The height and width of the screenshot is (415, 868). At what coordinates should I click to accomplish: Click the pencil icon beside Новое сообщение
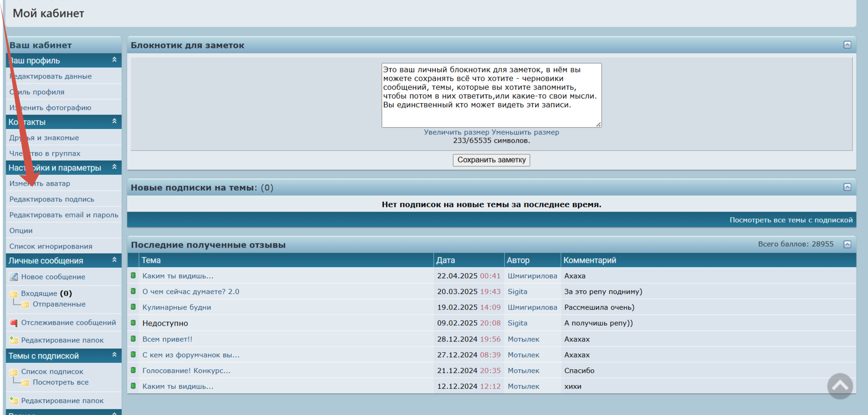click(14, 277)
